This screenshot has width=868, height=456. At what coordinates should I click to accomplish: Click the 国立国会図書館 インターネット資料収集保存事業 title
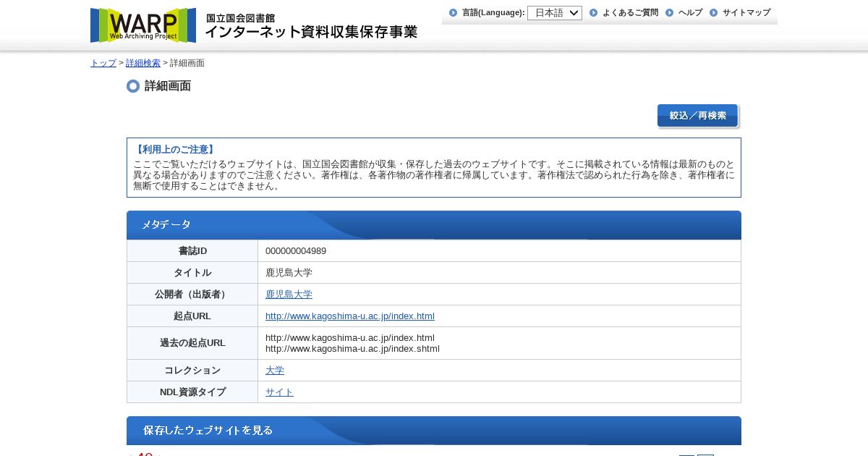click(311, 27)
